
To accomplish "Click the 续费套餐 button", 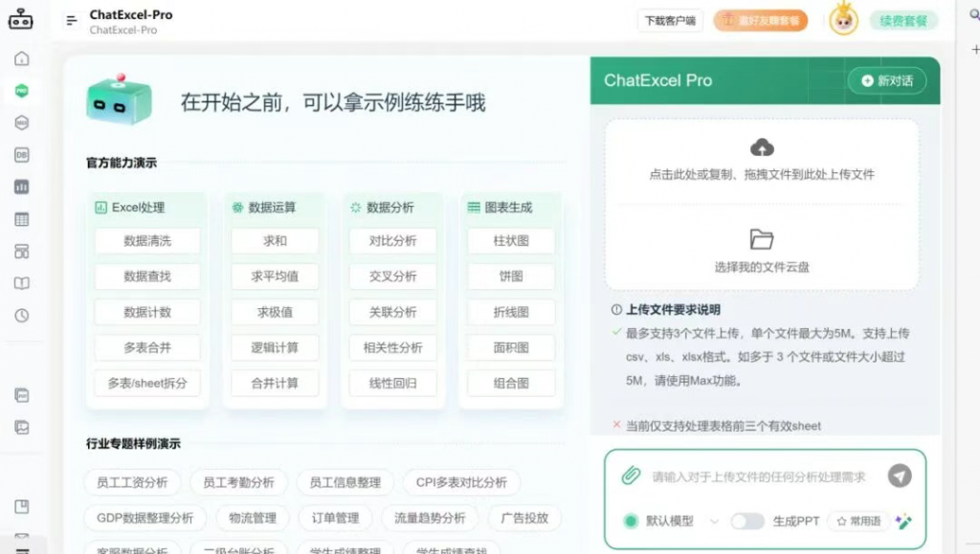I will pyautogui.click(x=902, y=21).
